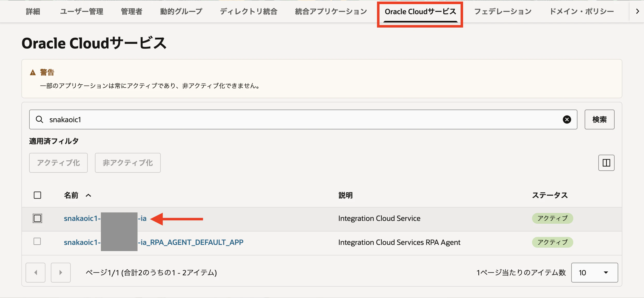This screenshot has height=298, width=644.
Task: Open the ia_RPA_AGENT_DEFAULT_APP link
Action: [x=154, y=242]
